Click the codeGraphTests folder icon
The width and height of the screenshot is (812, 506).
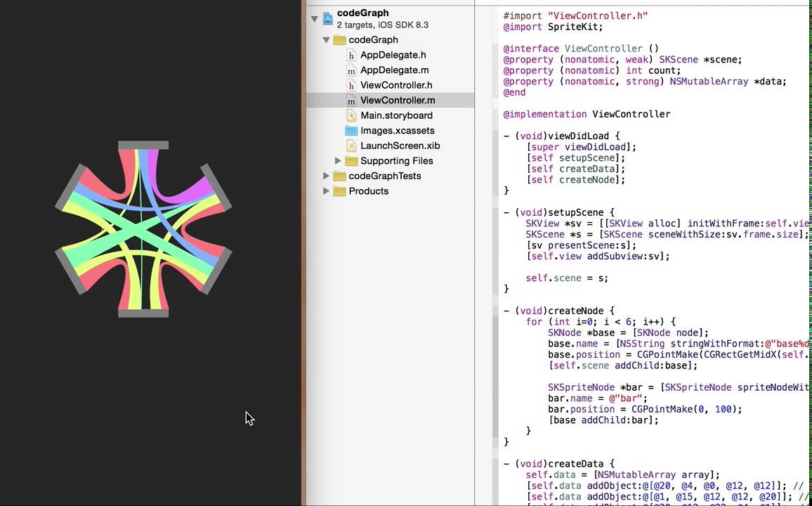point(340,176)
